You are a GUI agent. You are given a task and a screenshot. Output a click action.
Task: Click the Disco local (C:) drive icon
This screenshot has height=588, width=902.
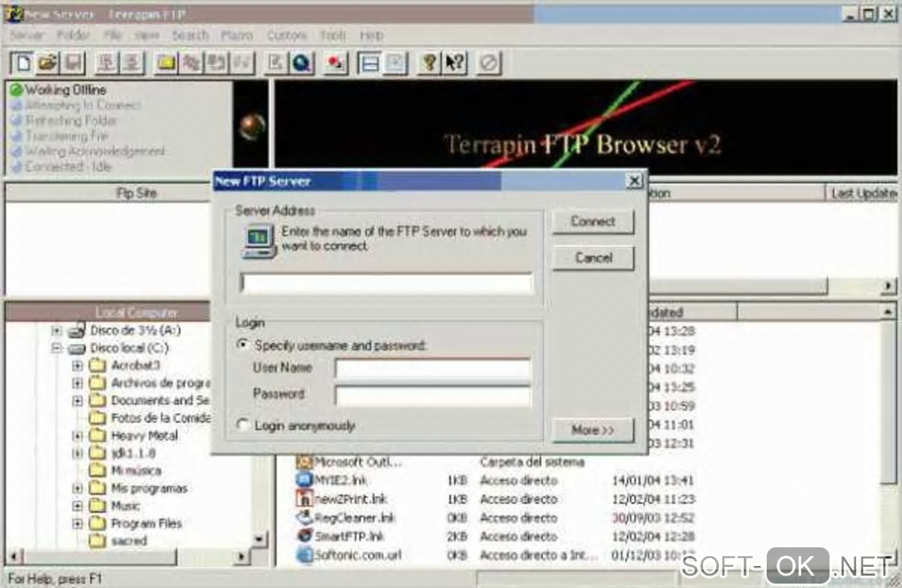pos(77,348)
